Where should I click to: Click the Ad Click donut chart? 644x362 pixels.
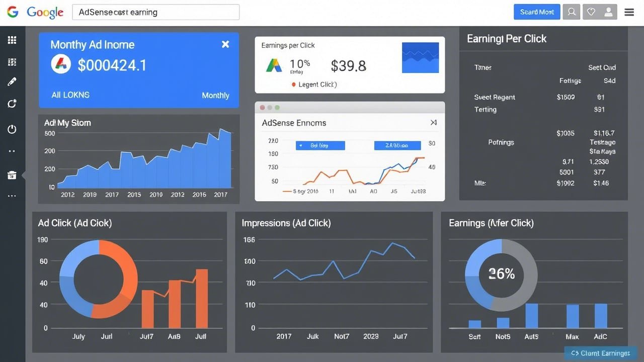[x=99, y=279]
